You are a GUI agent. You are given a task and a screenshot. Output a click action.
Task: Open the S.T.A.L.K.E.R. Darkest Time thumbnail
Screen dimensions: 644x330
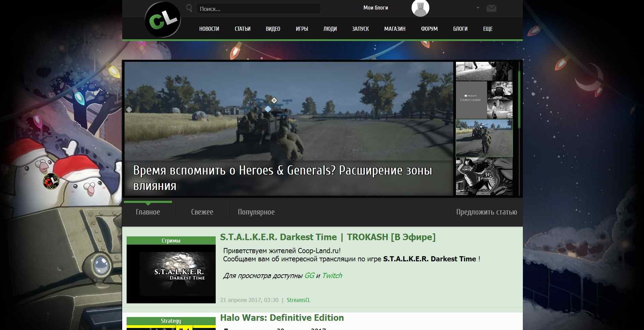point(171,274)
